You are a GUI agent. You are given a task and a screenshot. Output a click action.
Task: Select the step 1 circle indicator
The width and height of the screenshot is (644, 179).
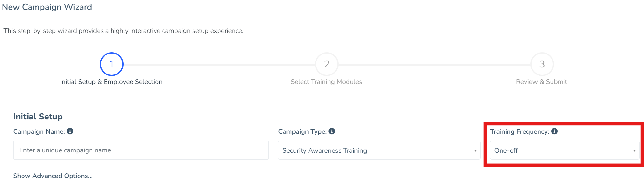point(112,64)
